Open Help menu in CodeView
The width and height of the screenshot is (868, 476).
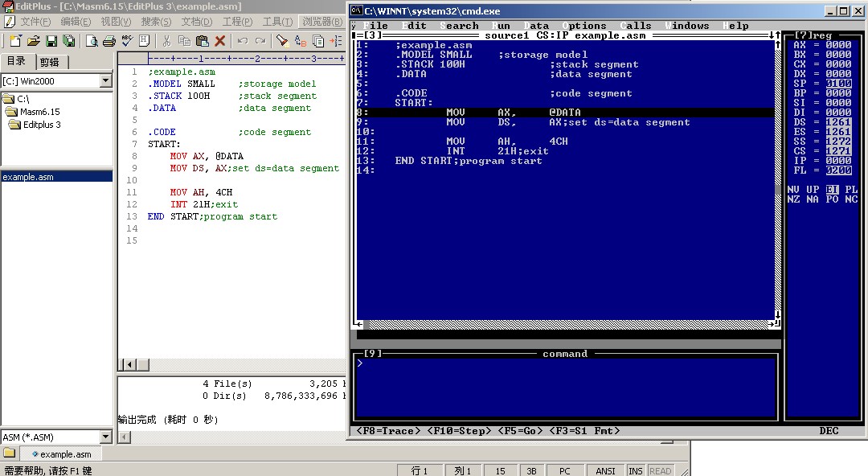(735, 26)
